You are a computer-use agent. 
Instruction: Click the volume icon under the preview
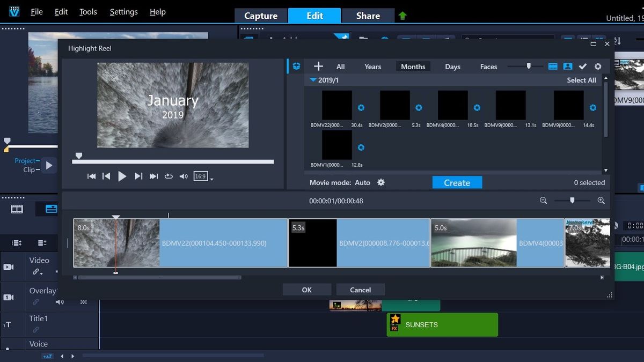(184, 177)
